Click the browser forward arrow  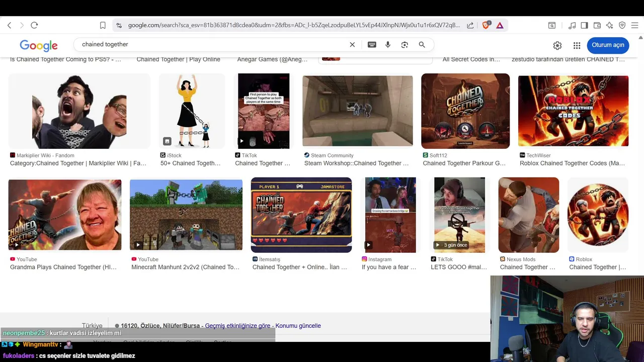pyautogui.click(x=22, y=25)
